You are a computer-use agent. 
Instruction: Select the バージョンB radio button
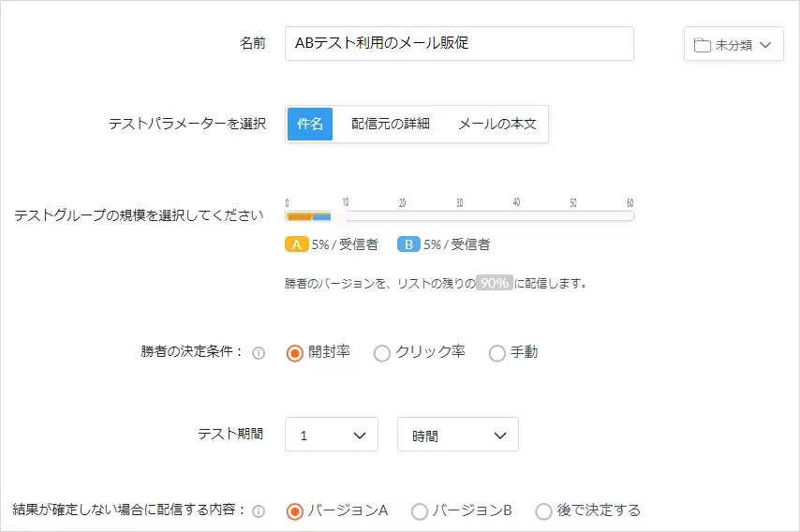(420, 511)
